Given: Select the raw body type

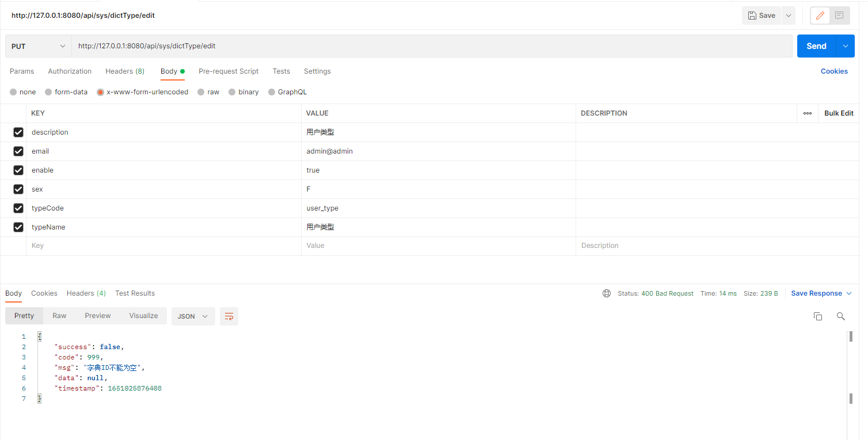Looking at the screenshot, I should pyautogui.click(x=201, y=92).
